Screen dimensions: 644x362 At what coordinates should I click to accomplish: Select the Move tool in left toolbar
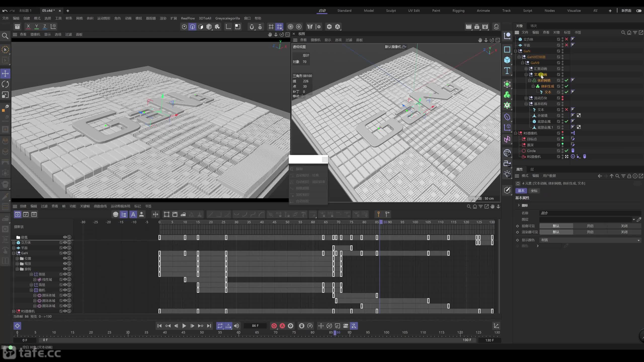point(5,74)
